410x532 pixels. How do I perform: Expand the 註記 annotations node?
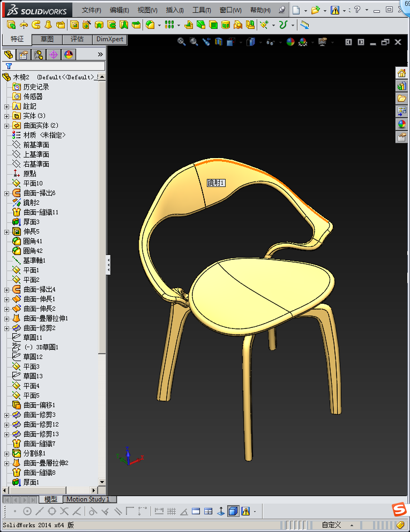pos(6,107)
